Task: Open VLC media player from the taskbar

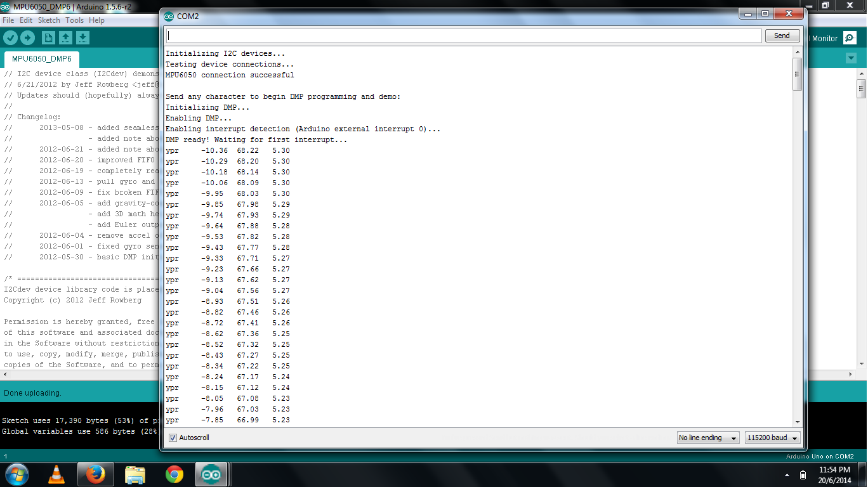Action: pos(56,474)
